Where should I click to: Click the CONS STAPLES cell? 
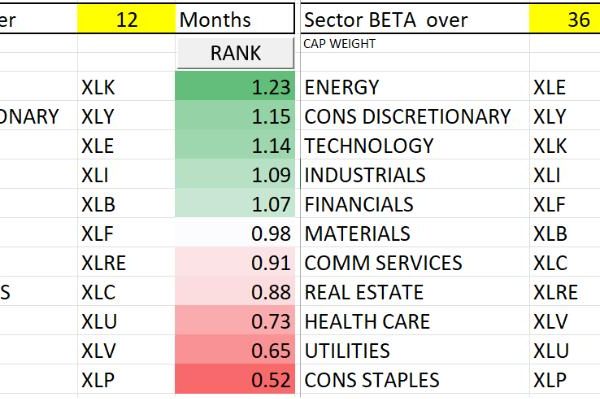point(415,379)
